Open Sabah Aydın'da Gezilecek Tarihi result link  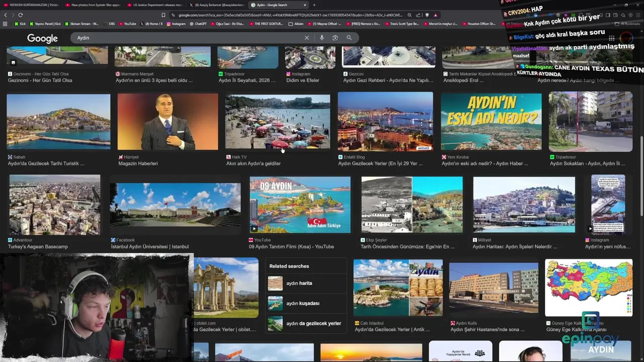coord(46,163)
